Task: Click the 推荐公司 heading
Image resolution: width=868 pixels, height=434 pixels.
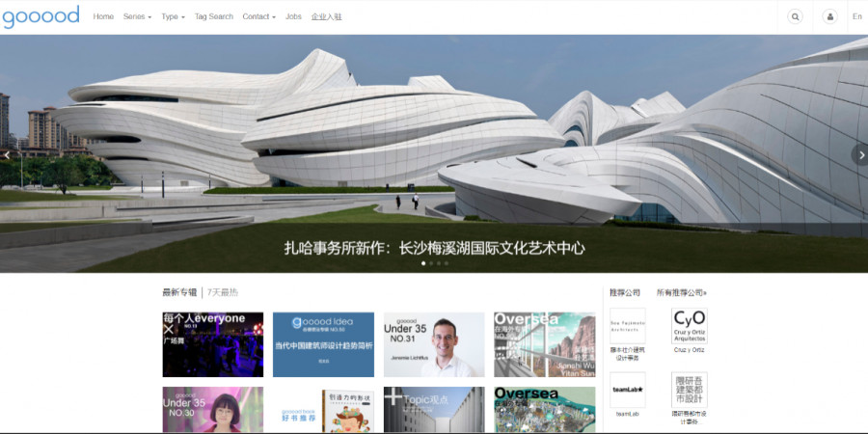Action: (x=625, y=292)
